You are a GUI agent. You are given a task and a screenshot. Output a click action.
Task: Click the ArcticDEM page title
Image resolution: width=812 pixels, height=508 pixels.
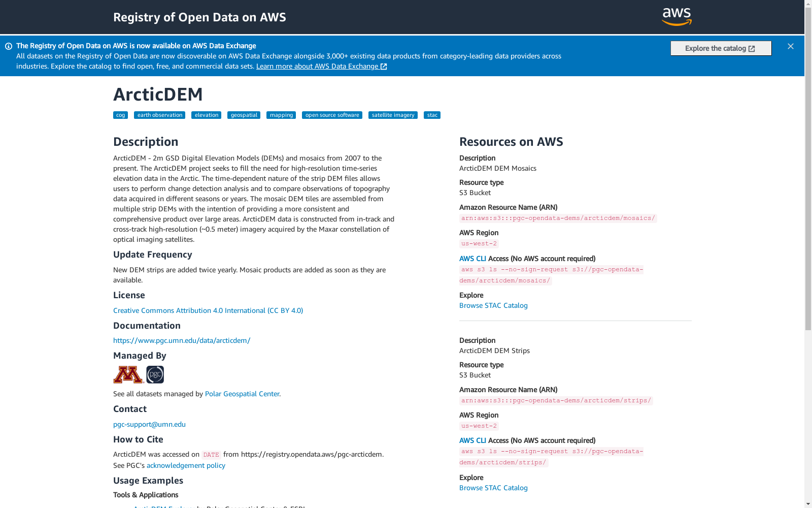[158, 94]
